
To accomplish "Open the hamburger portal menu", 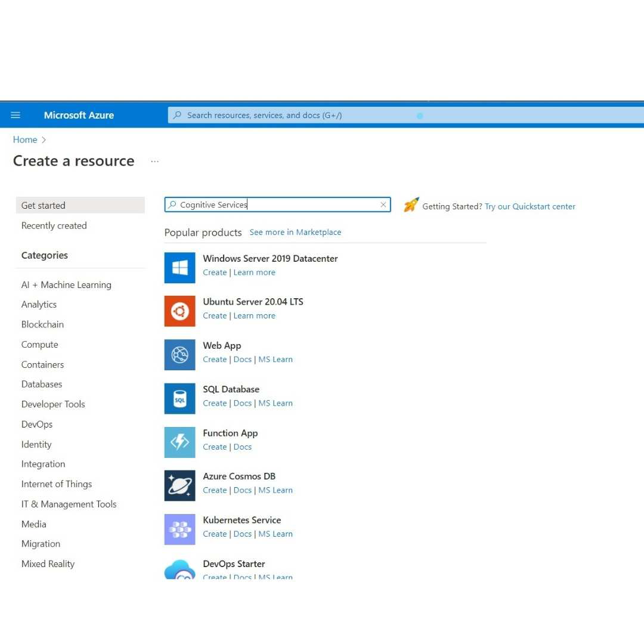I will 15,115.
